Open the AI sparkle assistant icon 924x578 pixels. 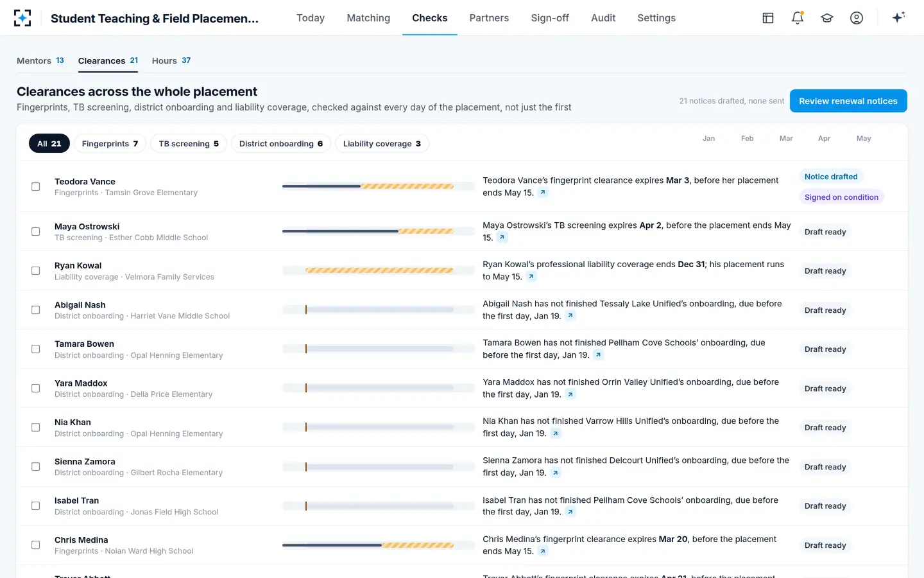click(898, 17)
